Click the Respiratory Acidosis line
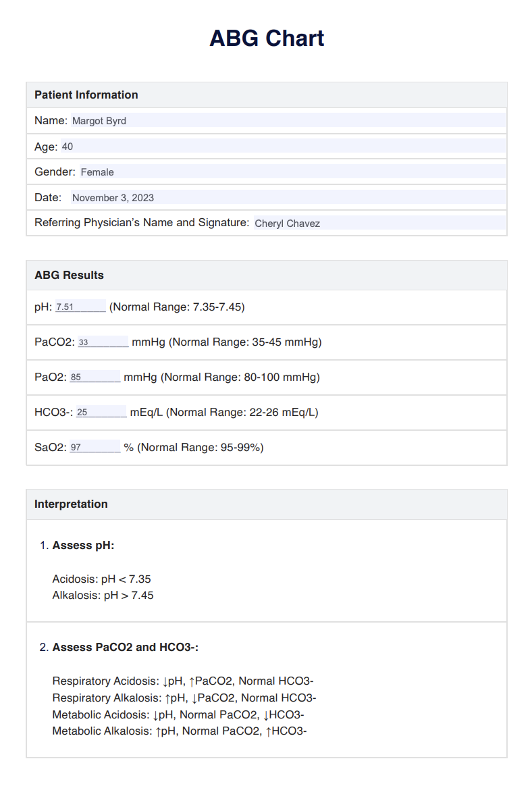 (x=183, y=681)
